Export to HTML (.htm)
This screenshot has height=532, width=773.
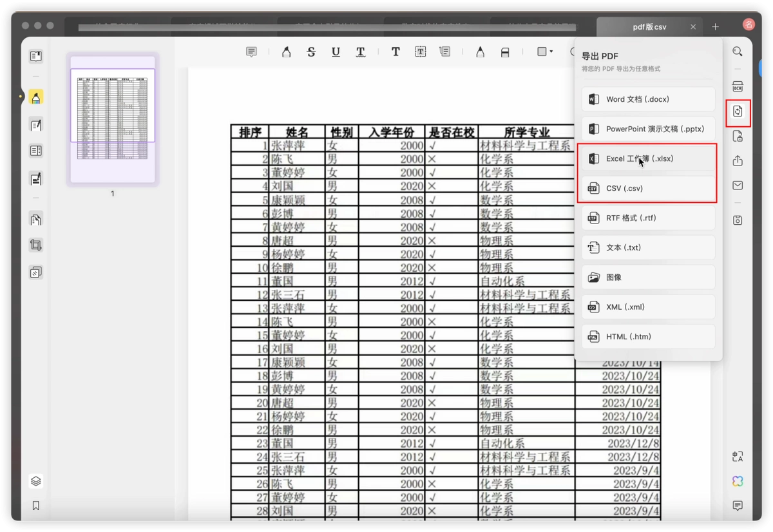tap(648, 336)
